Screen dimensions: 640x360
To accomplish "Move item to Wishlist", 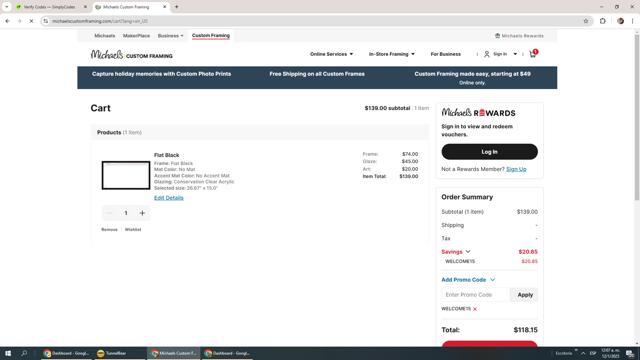I will coord(133,230).
